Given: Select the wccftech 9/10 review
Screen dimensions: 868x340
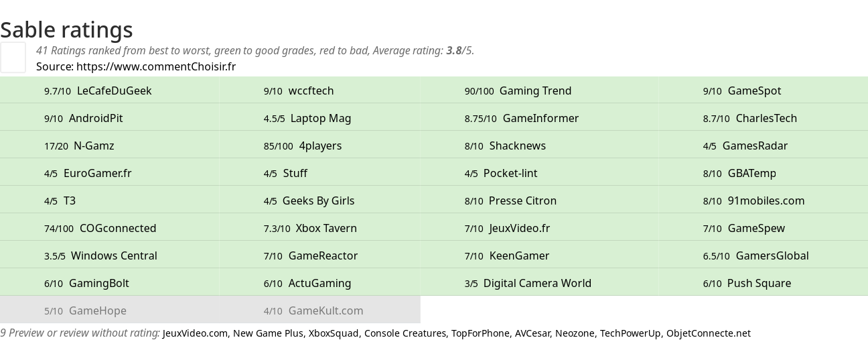Looking at the screenshot, I should pyautogui.click(x=299, y=91).
